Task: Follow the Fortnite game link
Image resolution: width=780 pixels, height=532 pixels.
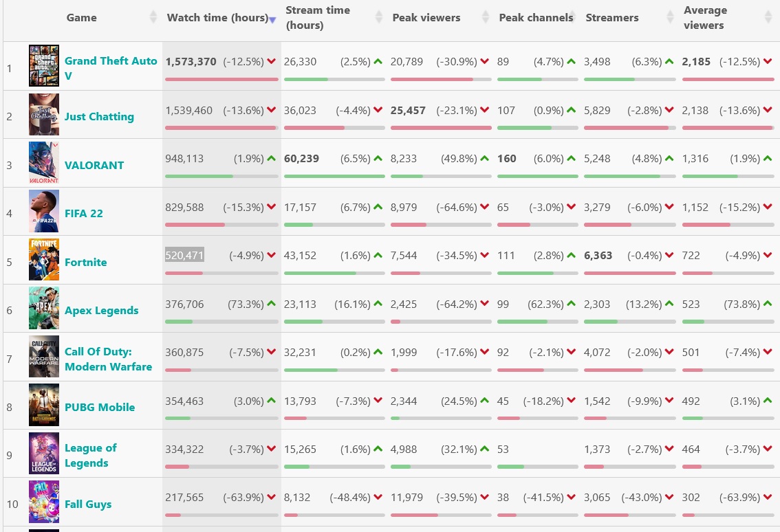Action: click(x=85, y=262)
